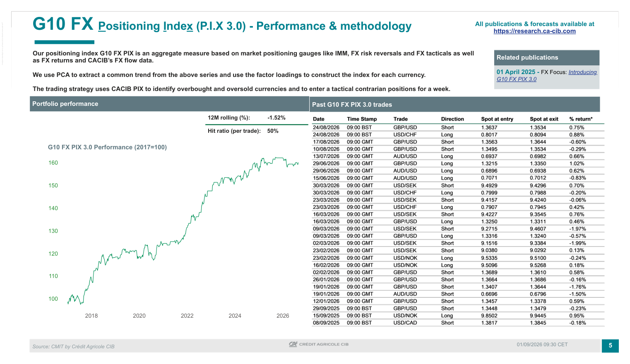The height and width of the screenshot is (364, 630).
Task: Click spot at entry 9.4929
Action: pyautogui.click(x=489, y=186)
